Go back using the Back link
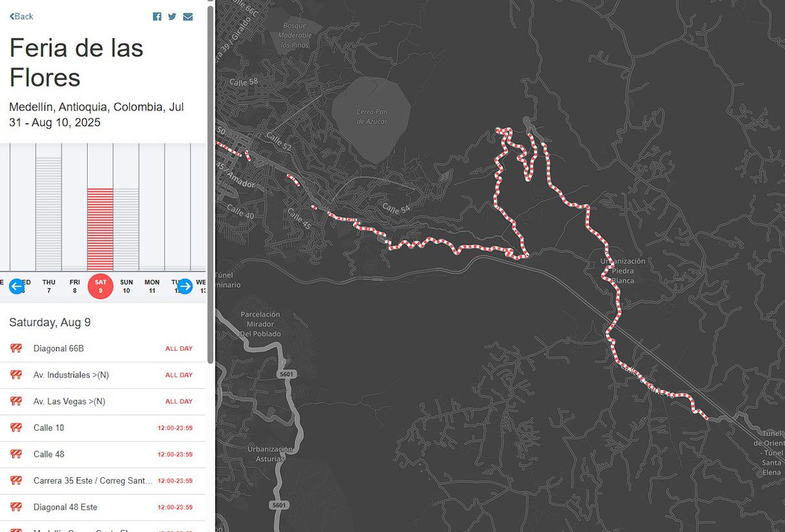This screenshot has width=785, height=532. [21, 16]
